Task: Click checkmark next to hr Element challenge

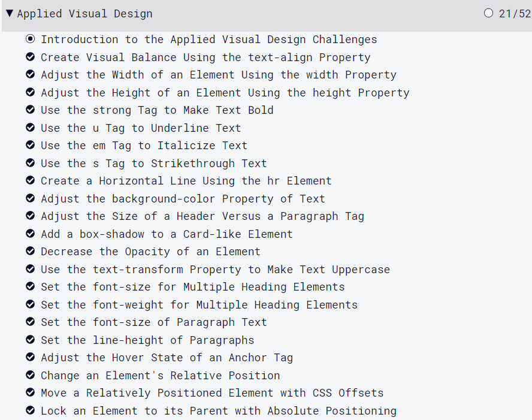Action: [31, 181]
